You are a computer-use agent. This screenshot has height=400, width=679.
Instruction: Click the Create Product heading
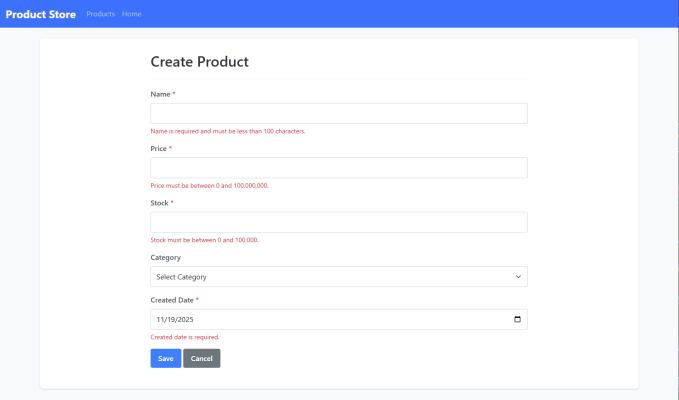point(199,62)
